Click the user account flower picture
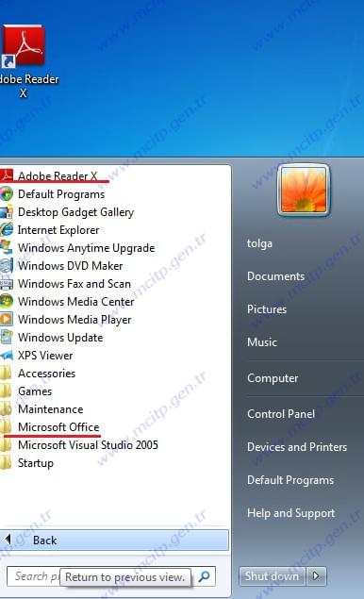 point(304,190)
